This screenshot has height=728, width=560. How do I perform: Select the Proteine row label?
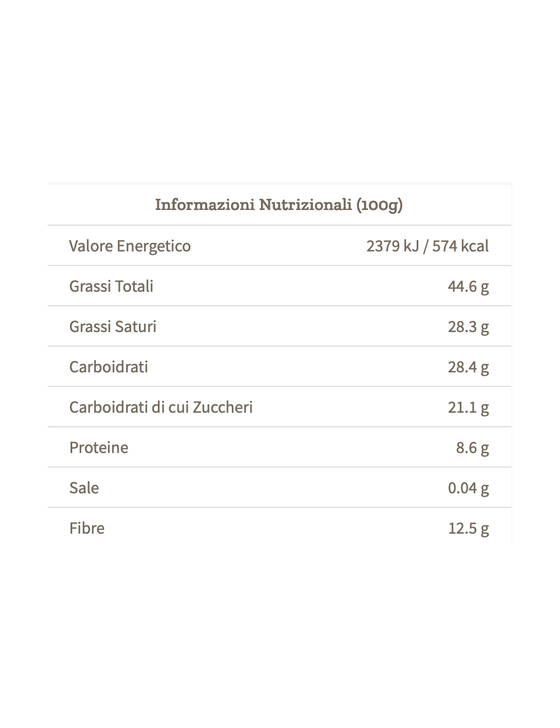pos(99,447)
